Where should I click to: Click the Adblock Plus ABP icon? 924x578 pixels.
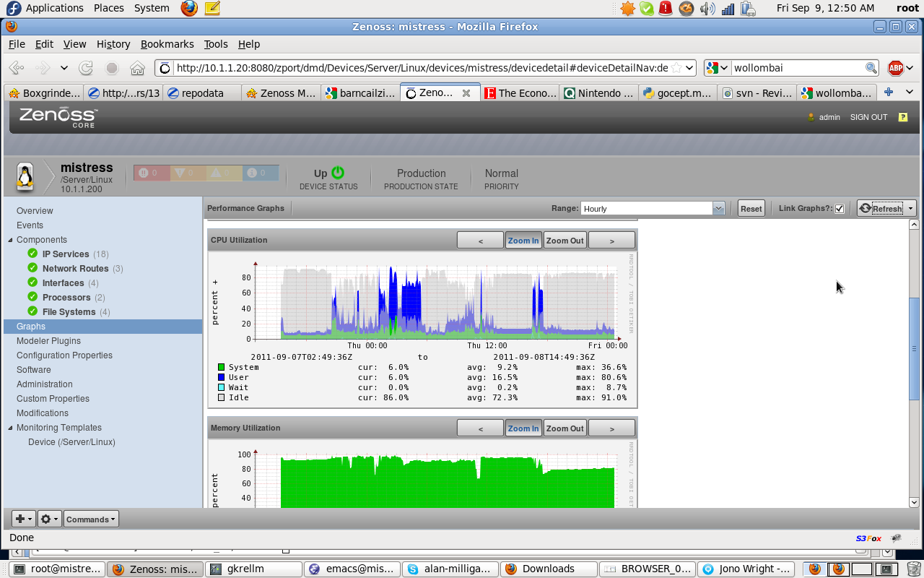point(896,68)
